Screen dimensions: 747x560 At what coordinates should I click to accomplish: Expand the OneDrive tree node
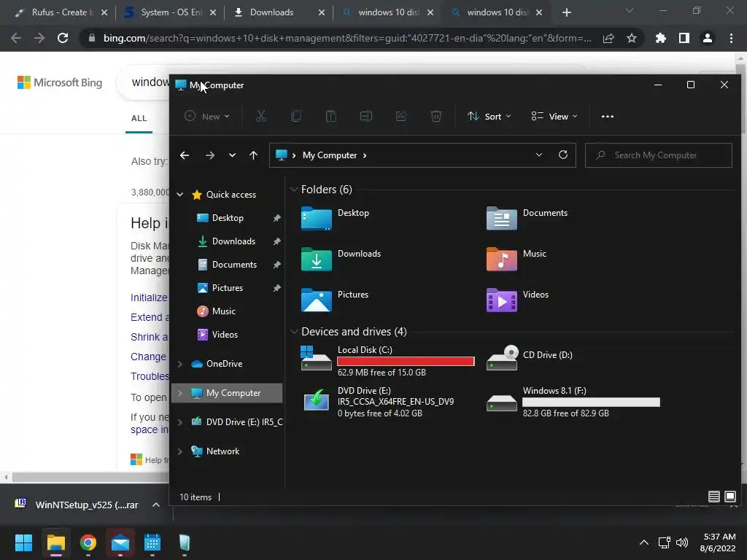point(179,364)
